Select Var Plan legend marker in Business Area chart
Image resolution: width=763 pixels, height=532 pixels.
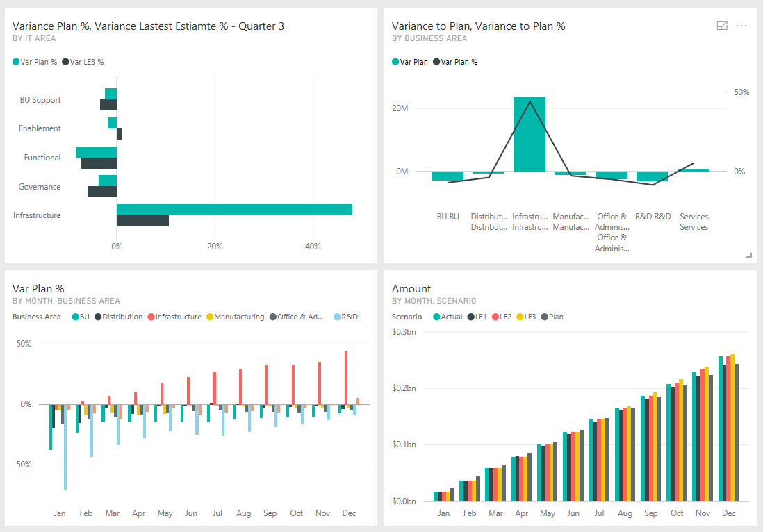pyautogui.click(x=395, y=62)
